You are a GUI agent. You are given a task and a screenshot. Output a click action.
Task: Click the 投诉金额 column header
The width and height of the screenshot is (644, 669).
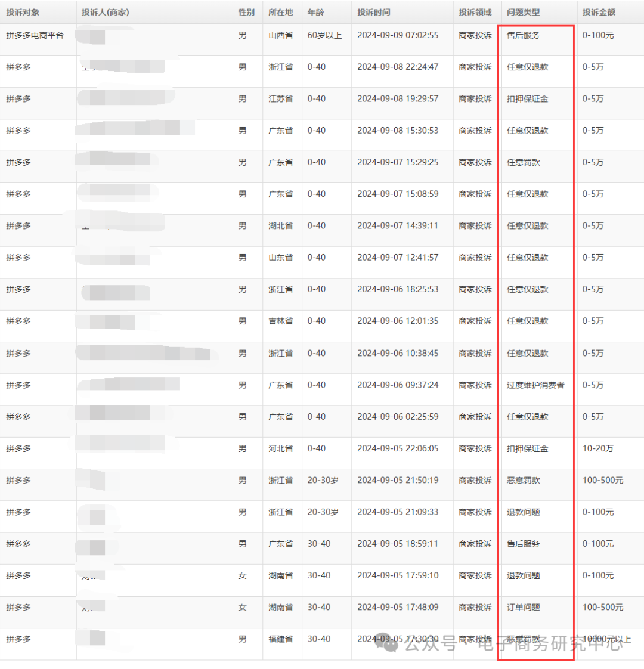599,13
